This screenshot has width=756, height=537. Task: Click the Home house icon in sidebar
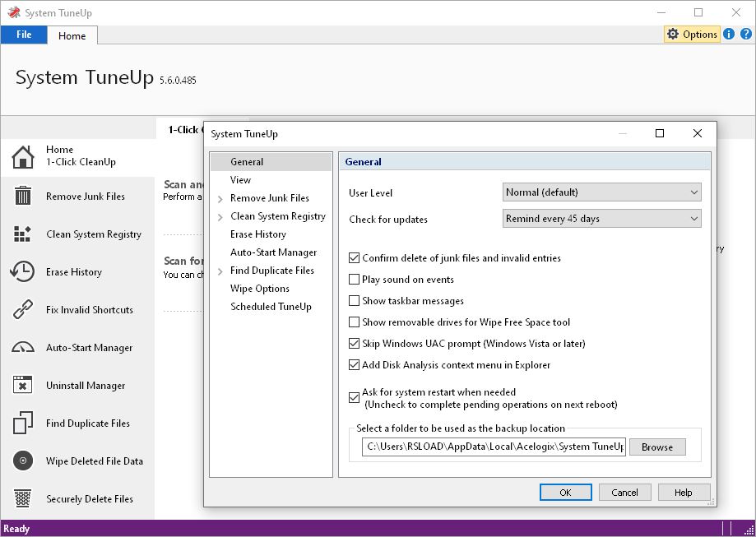coord(23,157)
